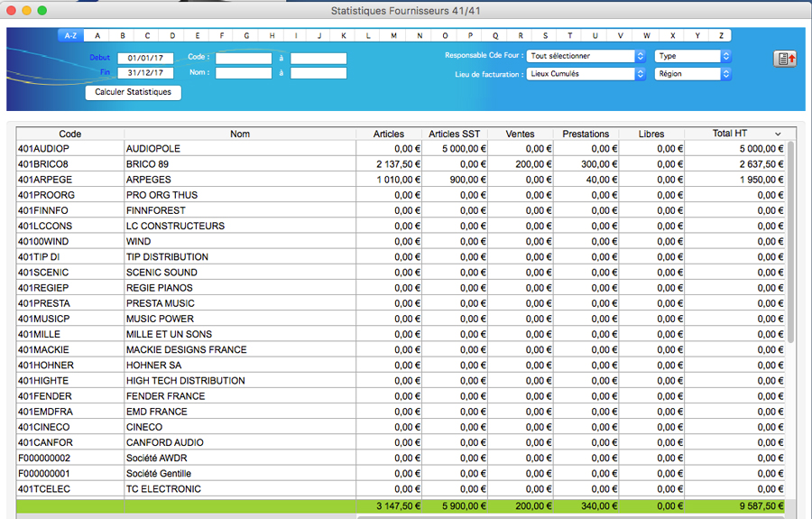Screen dimensions: 812x519
Task: Select the BRICO 89 supplier name
Action: pos(148,164)
